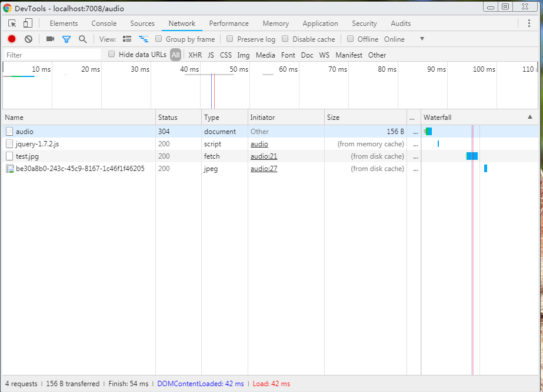The width and height of the screenshot is (543, 392).
Task: Stop recording the network log
Action: coord(12,39)
